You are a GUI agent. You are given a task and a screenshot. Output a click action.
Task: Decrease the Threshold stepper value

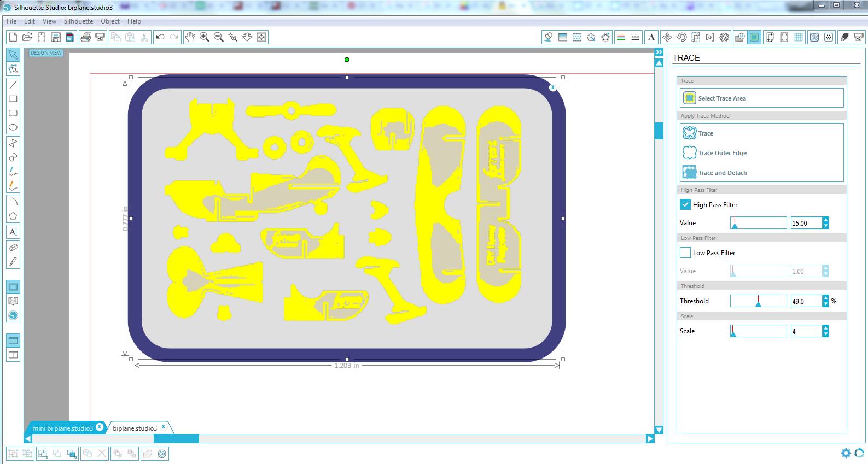(x=826, y=304)
